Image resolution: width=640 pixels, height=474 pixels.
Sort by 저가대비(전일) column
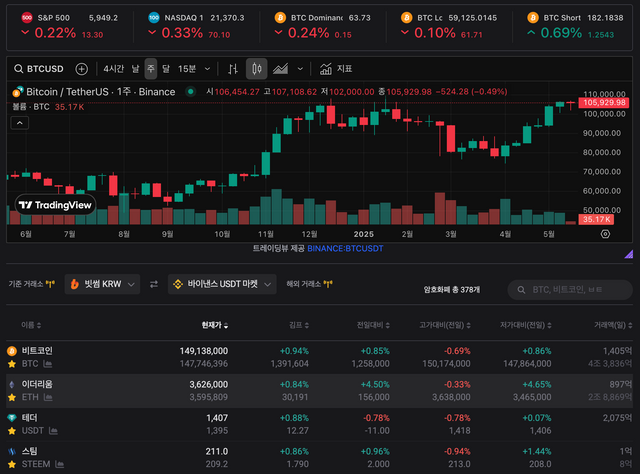coord(526,325)
